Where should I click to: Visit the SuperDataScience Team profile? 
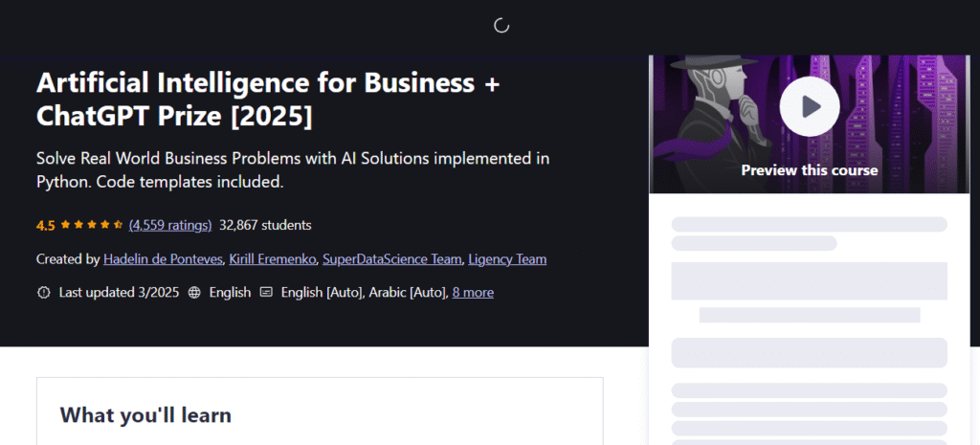391,258
